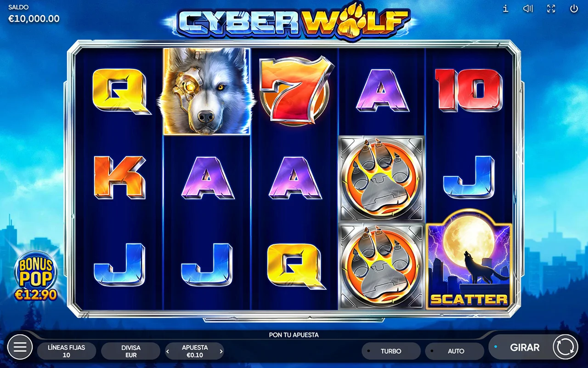Increase the Apuesta bet amount
The height and width of the screenshot is (368, 588).
pos(221,351)
